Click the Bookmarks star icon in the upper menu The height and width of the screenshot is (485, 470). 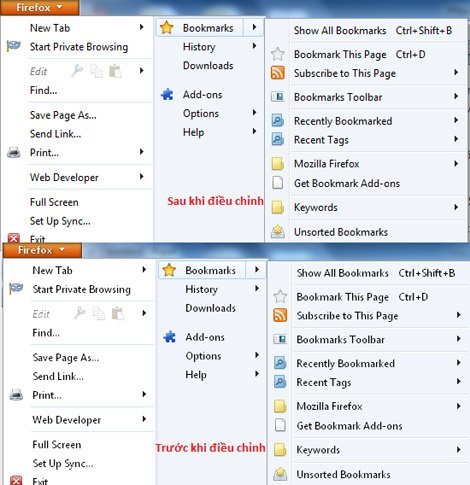(x=166, y=28)
